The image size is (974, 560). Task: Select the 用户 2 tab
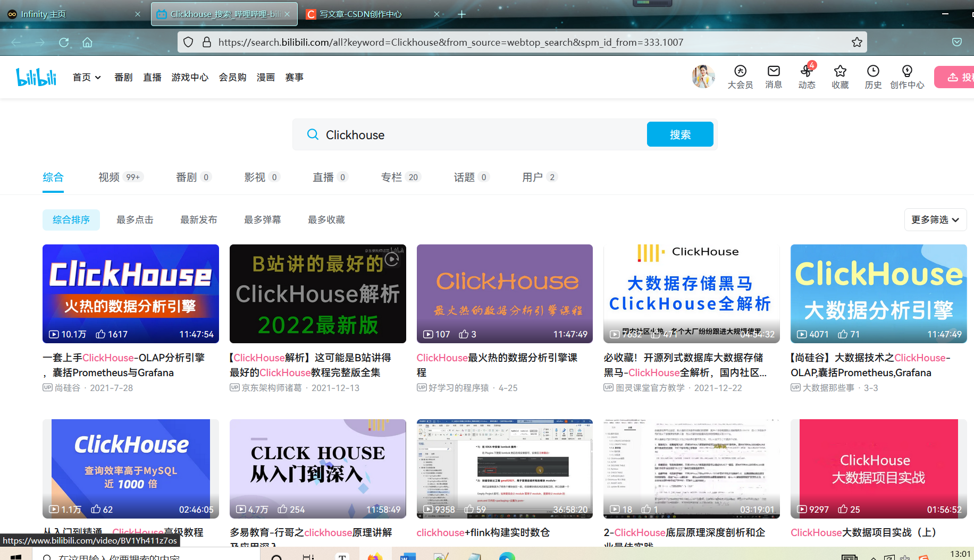pyautogui.click(x=539, y=177)
